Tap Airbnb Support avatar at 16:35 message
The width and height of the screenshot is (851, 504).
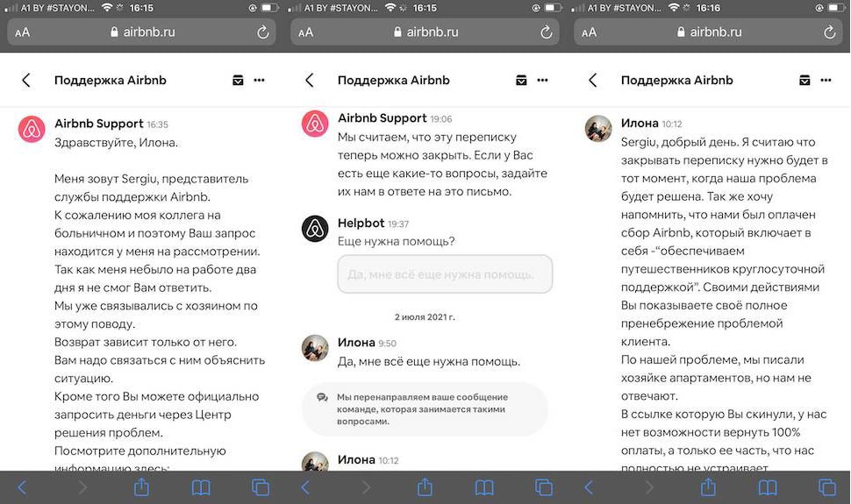32,129
